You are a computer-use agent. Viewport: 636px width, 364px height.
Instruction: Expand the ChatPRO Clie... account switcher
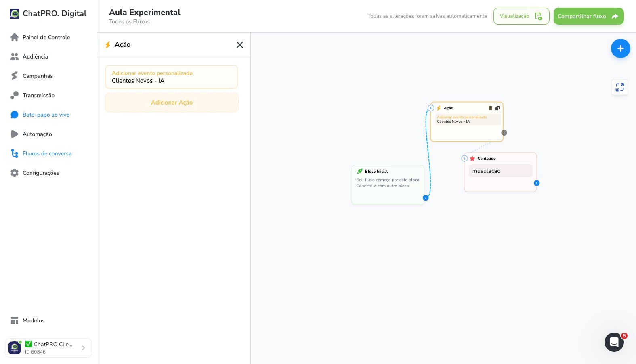tap(48, 348)
